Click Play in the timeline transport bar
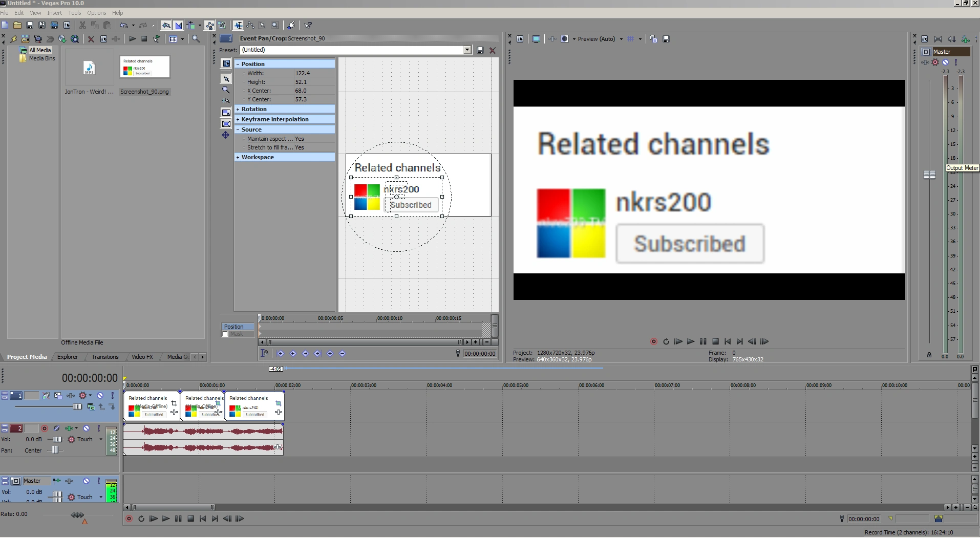The width and height of the screenshot is (980, 538). click(x=165, y=519)
